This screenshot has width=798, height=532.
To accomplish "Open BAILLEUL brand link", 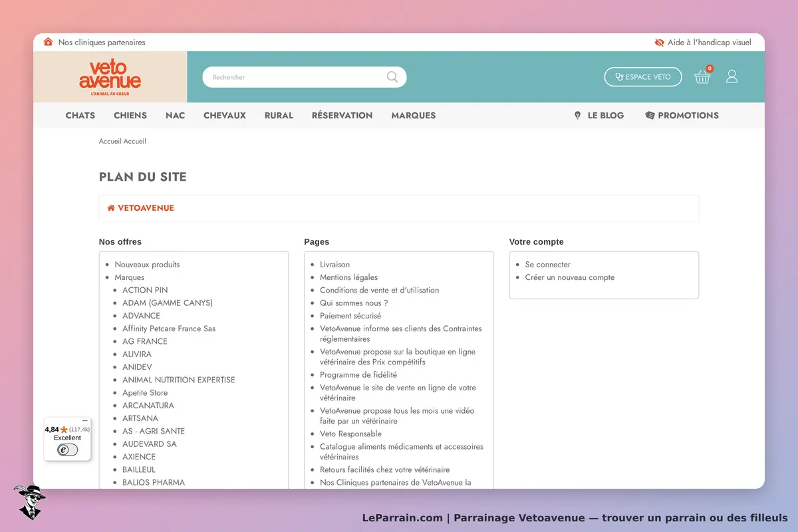I will click(x=139, y=469).
